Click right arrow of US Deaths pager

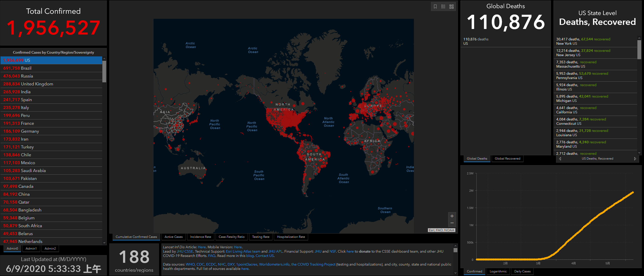[635, 159]
